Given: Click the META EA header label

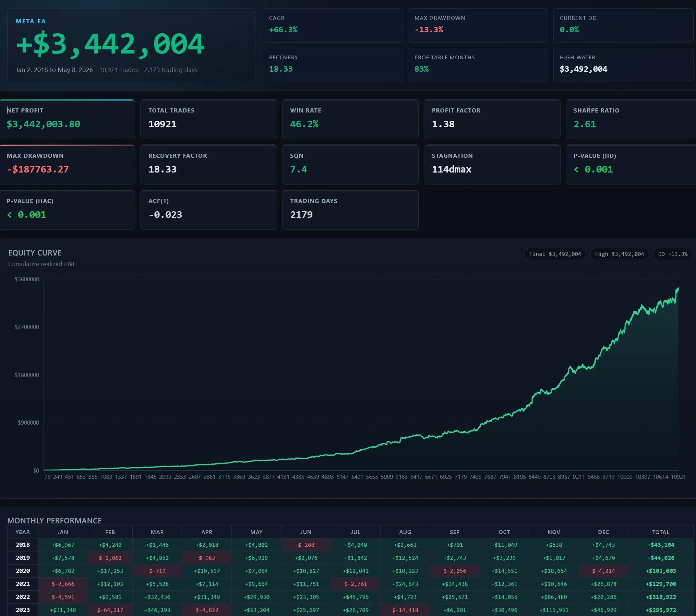Looking at the screenshot, I should pyautogui.click(x=31, y=21).
